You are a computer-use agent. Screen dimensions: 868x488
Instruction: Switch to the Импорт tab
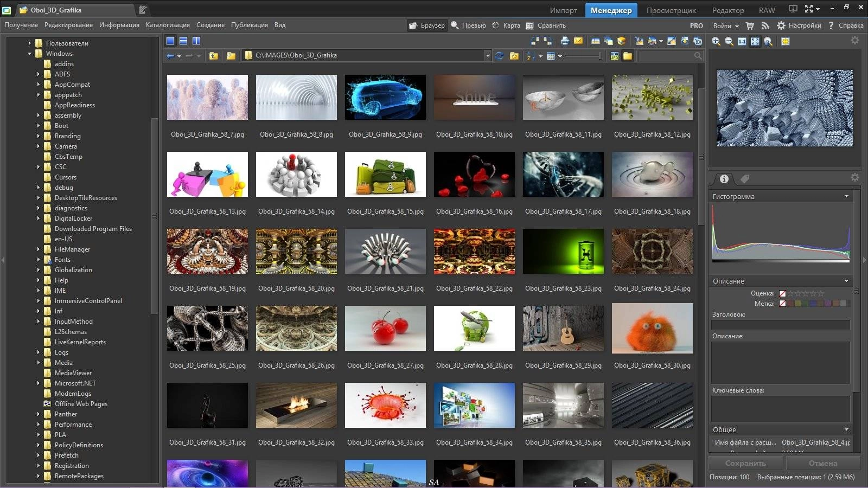(564, 10)
